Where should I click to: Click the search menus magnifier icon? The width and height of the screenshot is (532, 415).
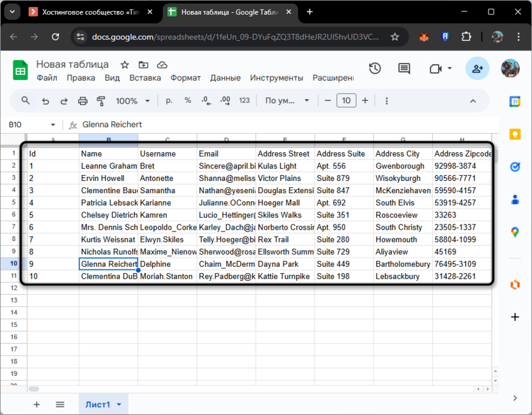click(26, 101)
